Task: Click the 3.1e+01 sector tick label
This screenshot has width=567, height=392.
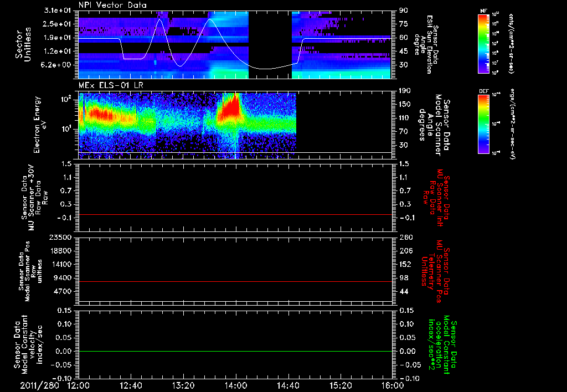Action: coord(58,11)
